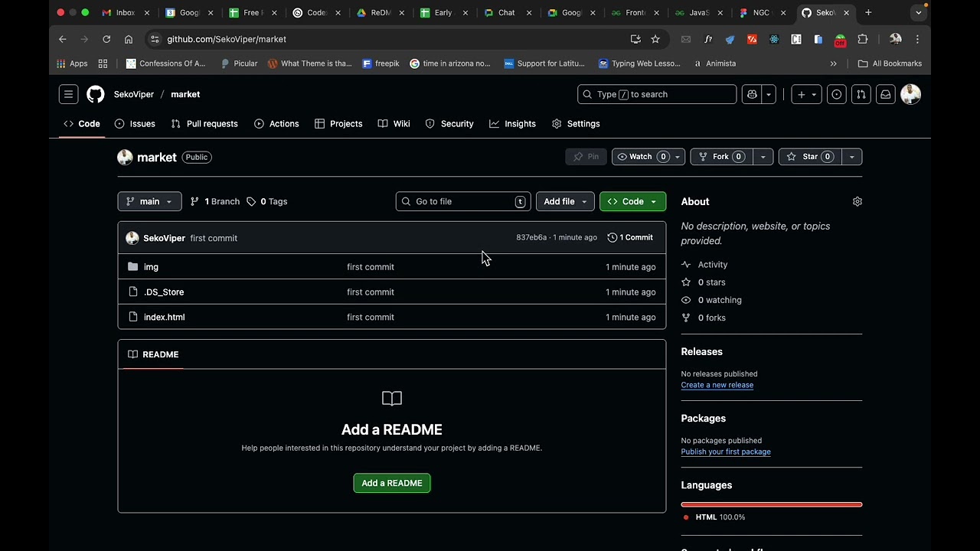Open the Copilot icon in GitHub header
This screenshot has height=551, width=980.
(752, 94)
